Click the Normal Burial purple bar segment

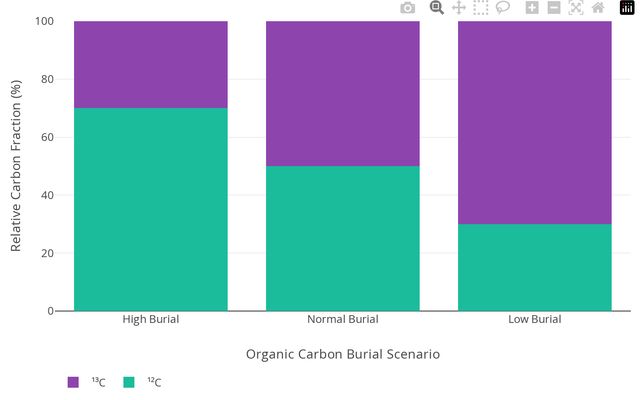(343, 93)
